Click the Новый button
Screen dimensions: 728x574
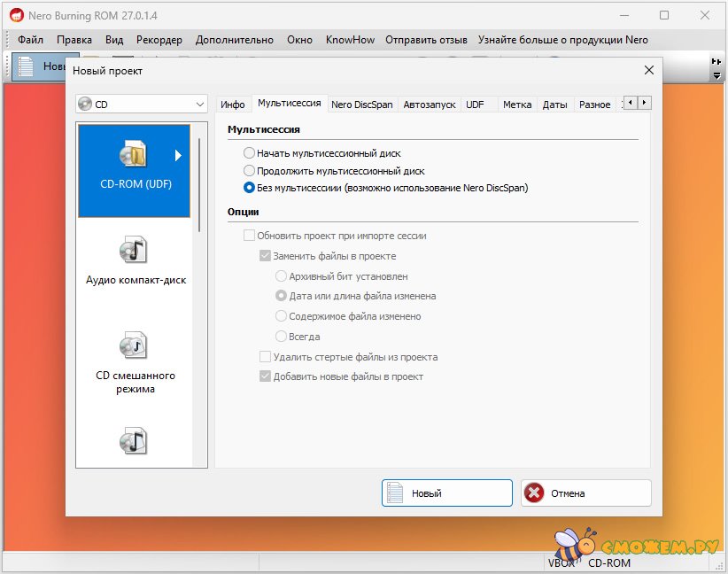(446, 493)
